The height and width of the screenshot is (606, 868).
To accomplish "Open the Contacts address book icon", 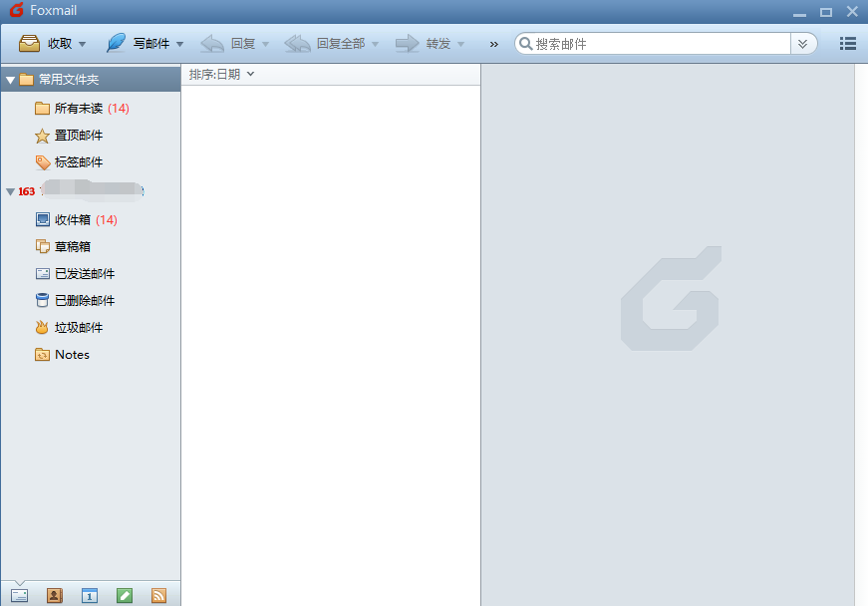I will [54, 595].
